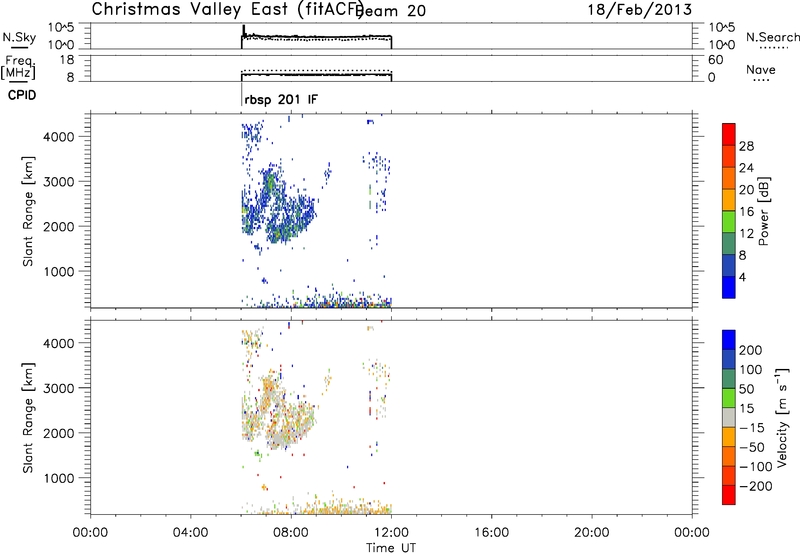Click the 04:00 time axis tick label
The height and width of the screenshot is (554, 800).
coord(190,533)
